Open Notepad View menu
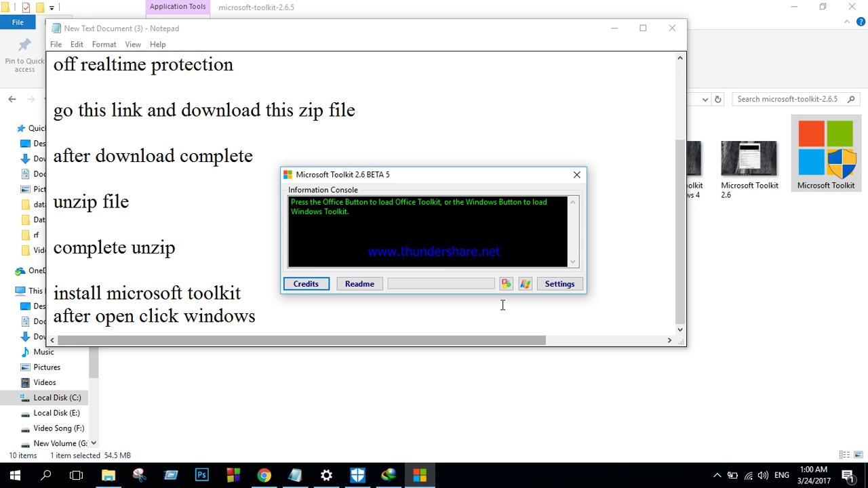 pos(133,44)
